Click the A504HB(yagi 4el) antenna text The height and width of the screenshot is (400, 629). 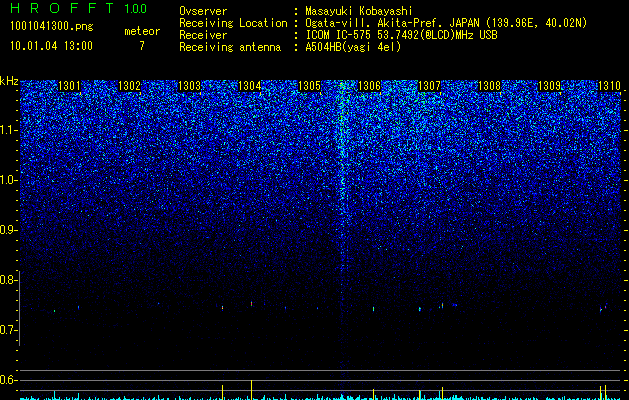353,47
